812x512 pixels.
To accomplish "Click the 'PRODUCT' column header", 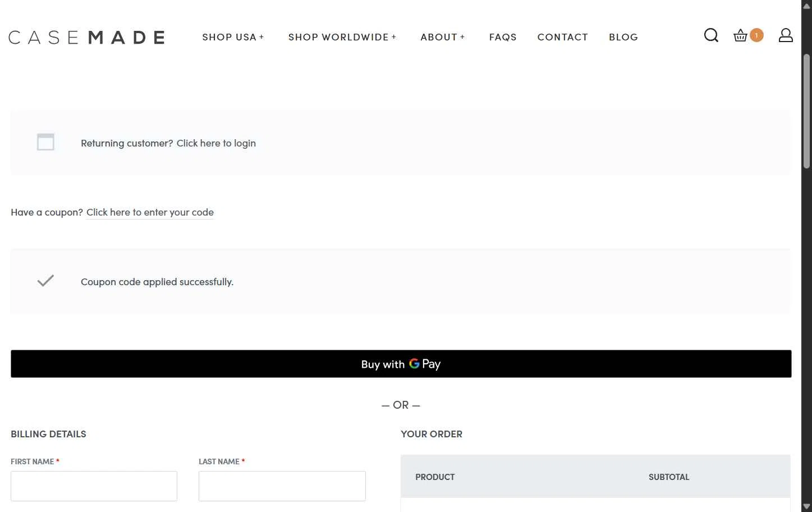I will pyautogui.click(x=435, y=477).
